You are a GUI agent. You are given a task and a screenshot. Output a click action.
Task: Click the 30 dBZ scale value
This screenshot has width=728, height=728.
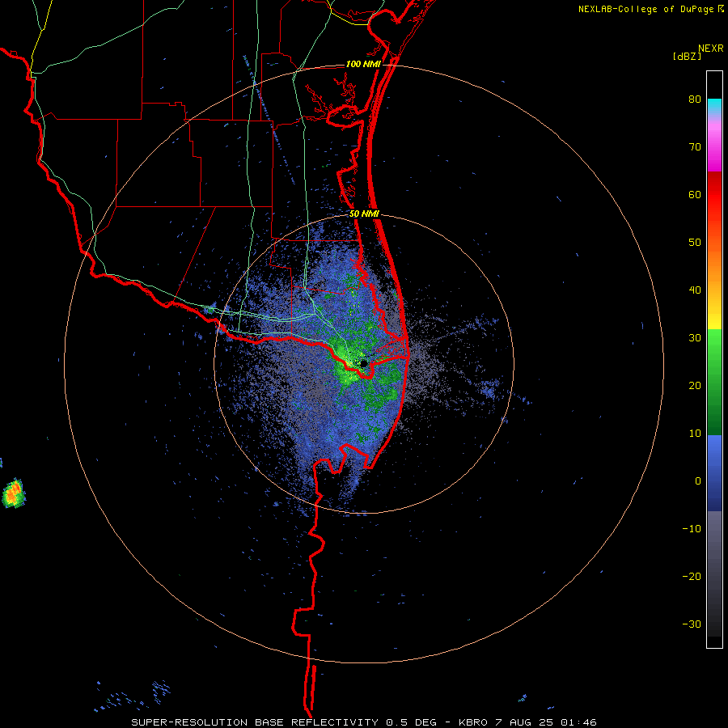(695, 338)
